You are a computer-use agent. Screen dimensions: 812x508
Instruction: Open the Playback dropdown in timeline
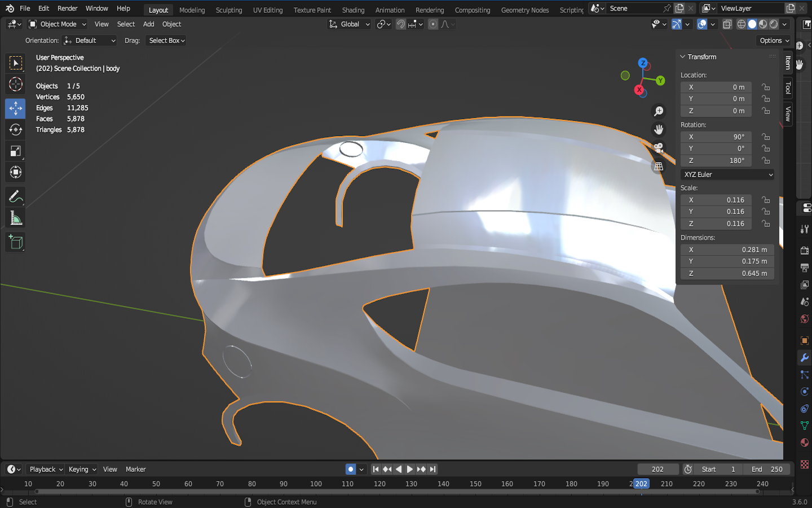point(46,470)
